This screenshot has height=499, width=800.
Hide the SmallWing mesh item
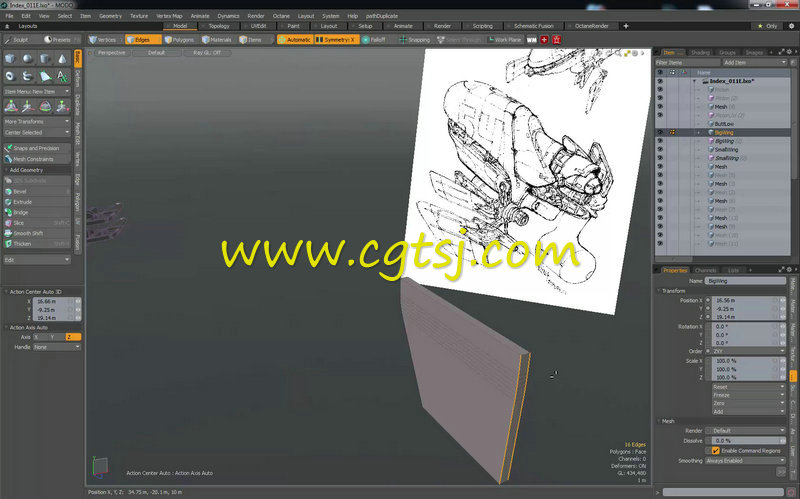coord(660,149)
